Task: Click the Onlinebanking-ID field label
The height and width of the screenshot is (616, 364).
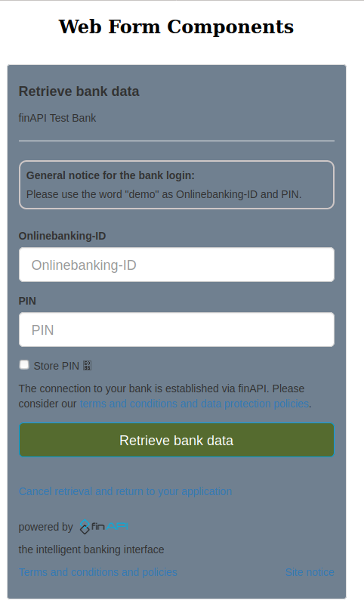Action: click(x=62, y=236)
